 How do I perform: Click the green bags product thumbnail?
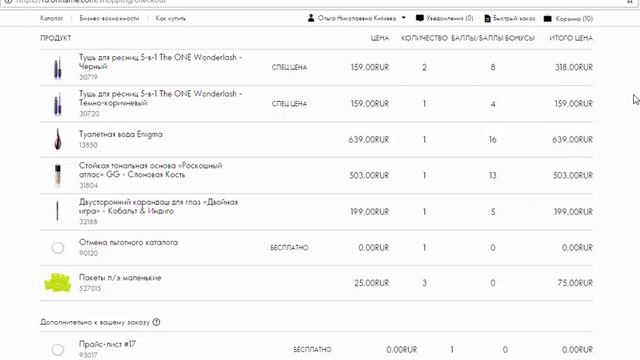[58, 283]
